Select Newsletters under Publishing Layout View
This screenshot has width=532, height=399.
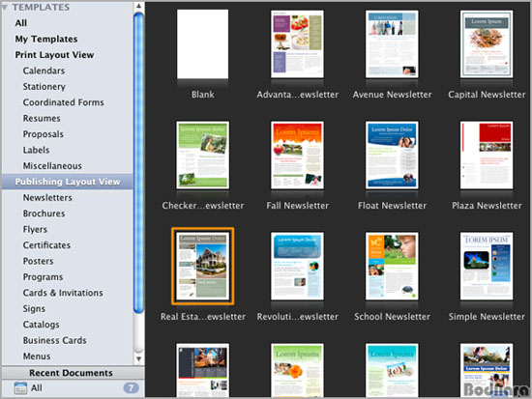coord(47,198)
